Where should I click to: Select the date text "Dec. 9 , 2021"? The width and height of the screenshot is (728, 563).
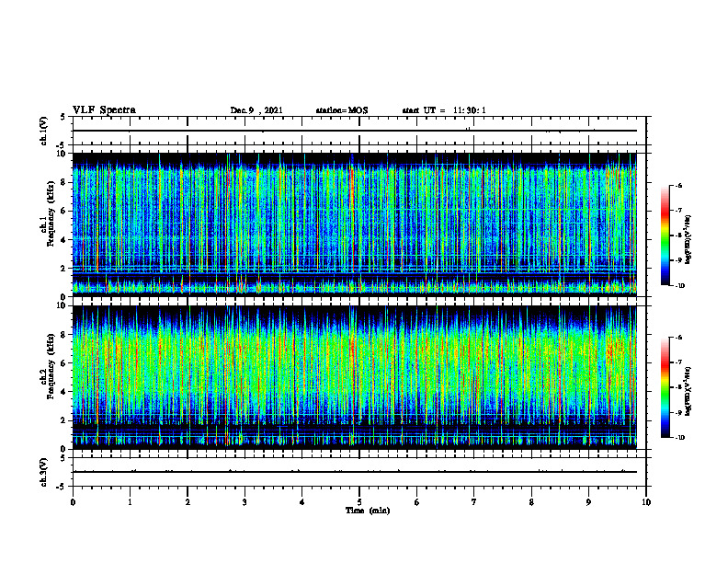[256, 110]
